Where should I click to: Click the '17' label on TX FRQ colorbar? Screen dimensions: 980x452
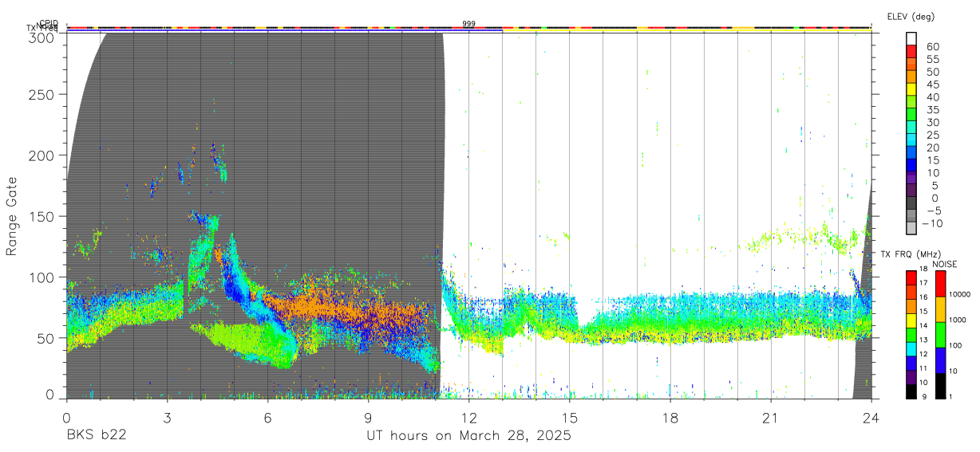925,283
